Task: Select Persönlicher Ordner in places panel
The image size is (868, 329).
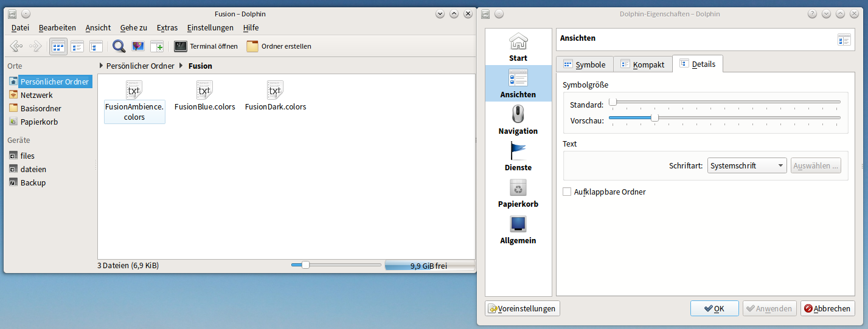Action: (x=49, y=81)
